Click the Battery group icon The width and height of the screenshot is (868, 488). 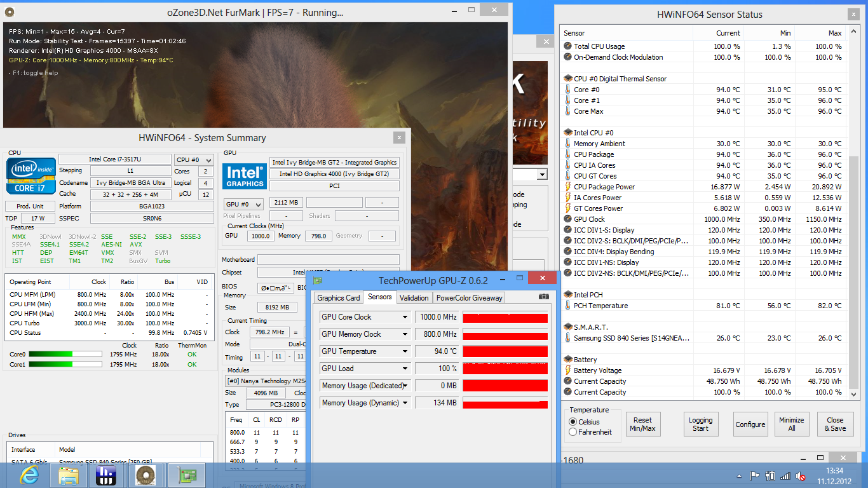[x=567, y=360]
